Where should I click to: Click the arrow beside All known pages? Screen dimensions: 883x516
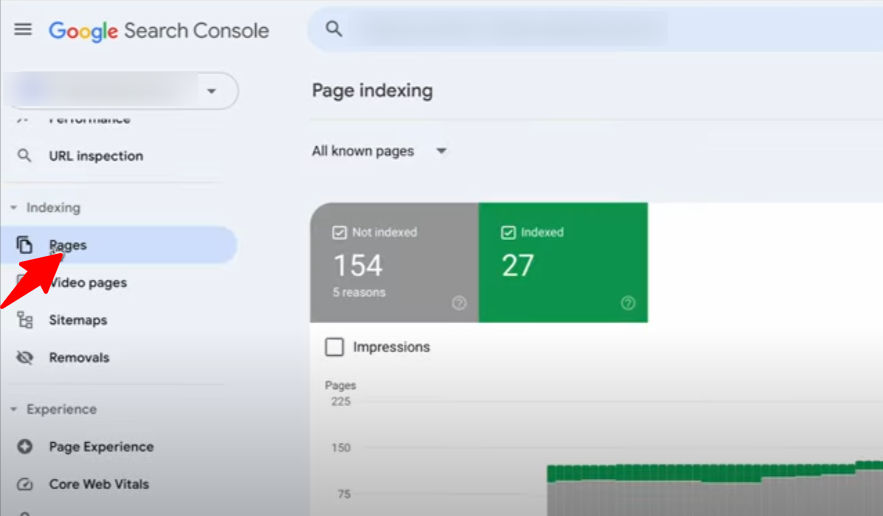point(442,151)
